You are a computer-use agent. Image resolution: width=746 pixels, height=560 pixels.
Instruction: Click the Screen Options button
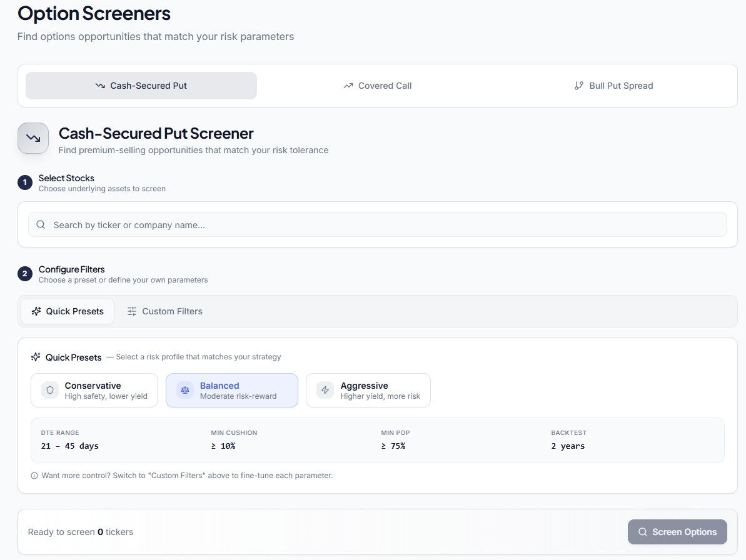tap(677, 532)
